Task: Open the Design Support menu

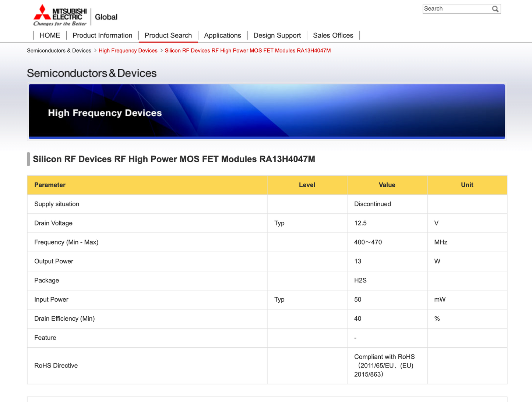Action: coord(277,35)
